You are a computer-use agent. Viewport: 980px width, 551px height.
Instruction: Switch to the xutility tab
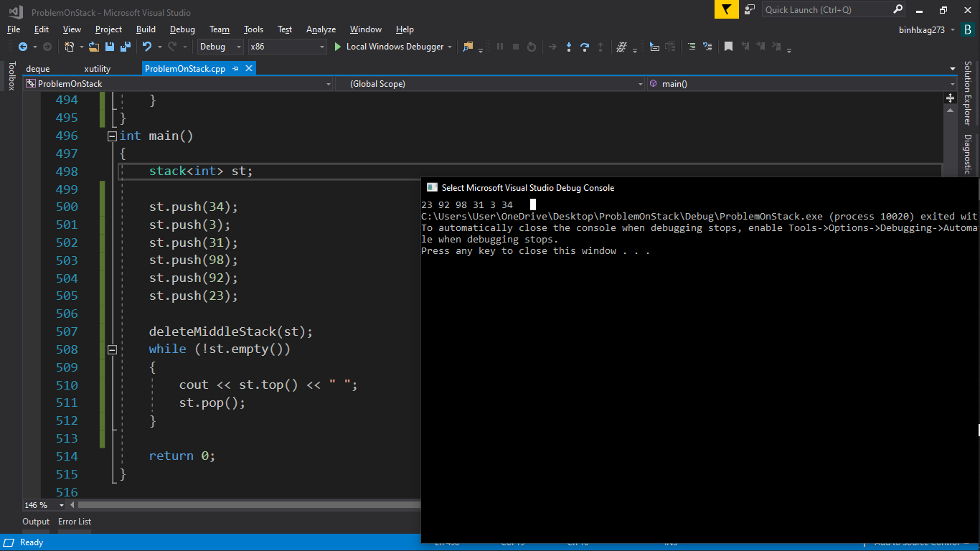97,69
